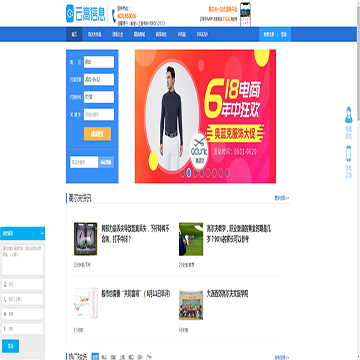Click the region input in the blue search panel
The width and height of the screenshot is (360, 360).
click(99, 62)
